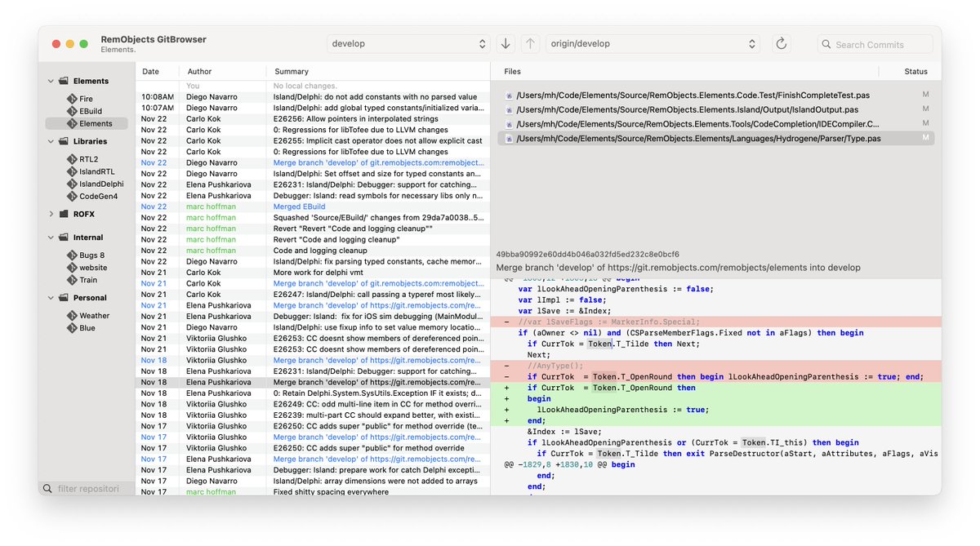Collapse the Internal group
This screenshot has width=980, height=546.
[51, 237]
